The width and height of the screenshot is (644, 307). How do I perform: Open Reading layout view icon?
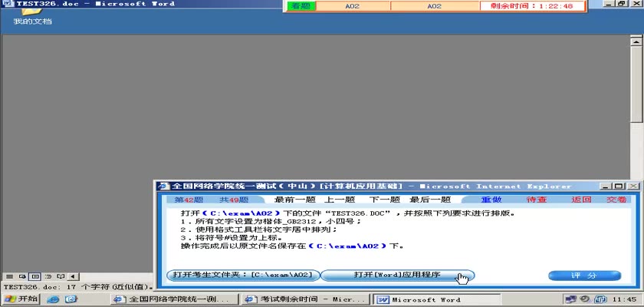coord(61,276)
